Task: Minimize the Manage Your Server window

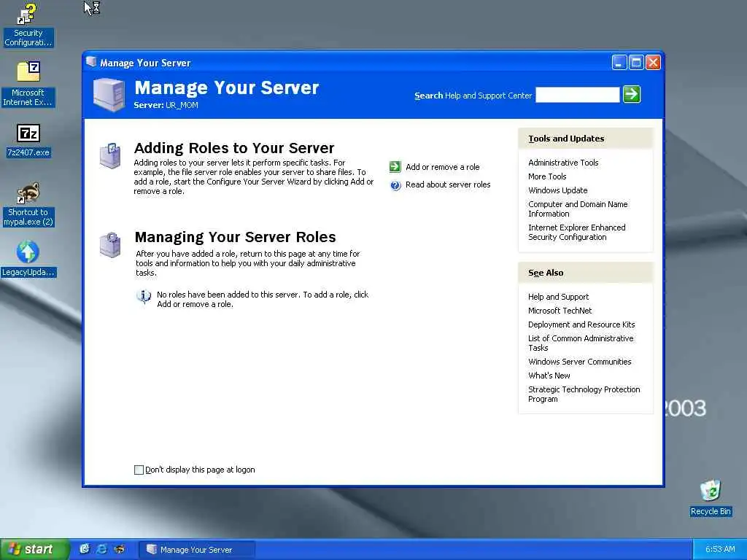Action: [x=619, y=63]
